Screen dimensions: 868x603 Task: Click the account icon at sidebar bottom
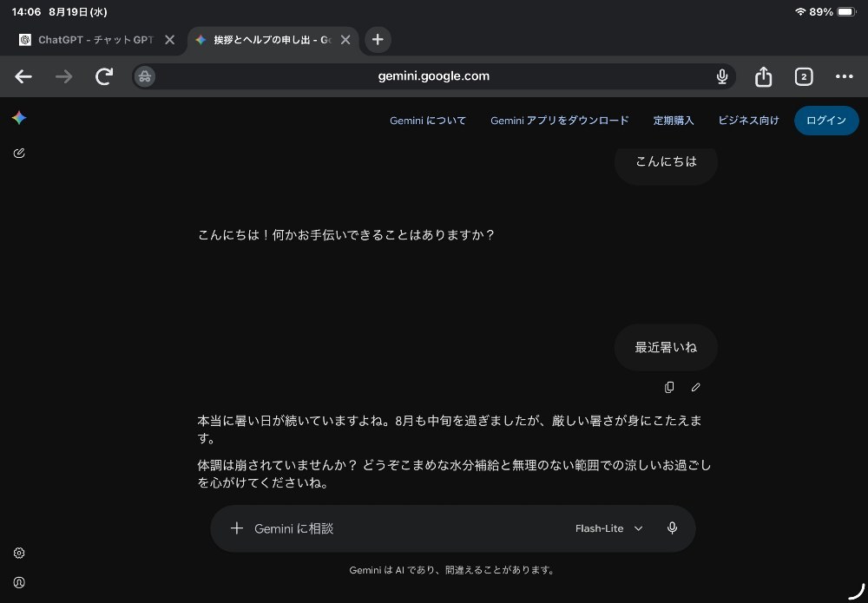pyautogui.click(x=19, y=582)
